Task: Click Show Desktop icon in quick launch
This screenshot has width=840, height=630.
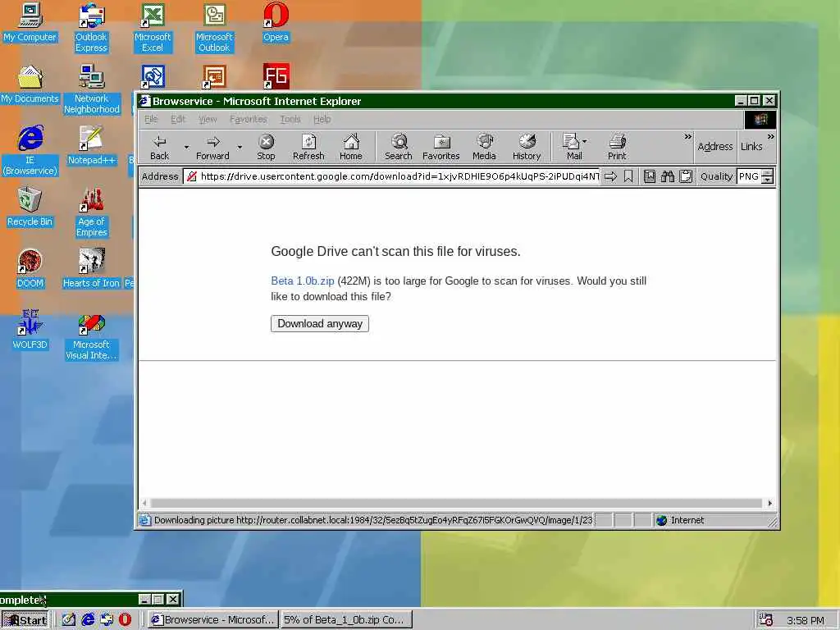Action: pos(69,619)
